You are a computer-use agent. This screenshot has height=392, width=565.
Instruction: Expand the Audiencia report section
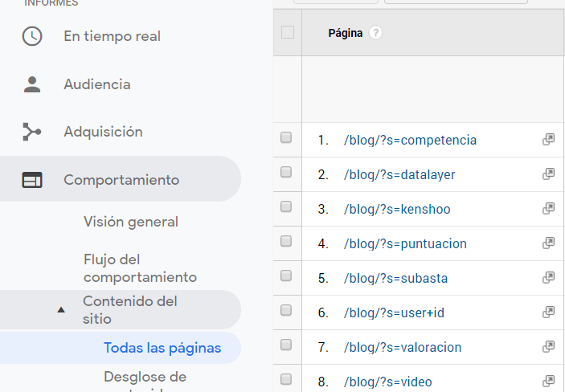coord(97,84)
